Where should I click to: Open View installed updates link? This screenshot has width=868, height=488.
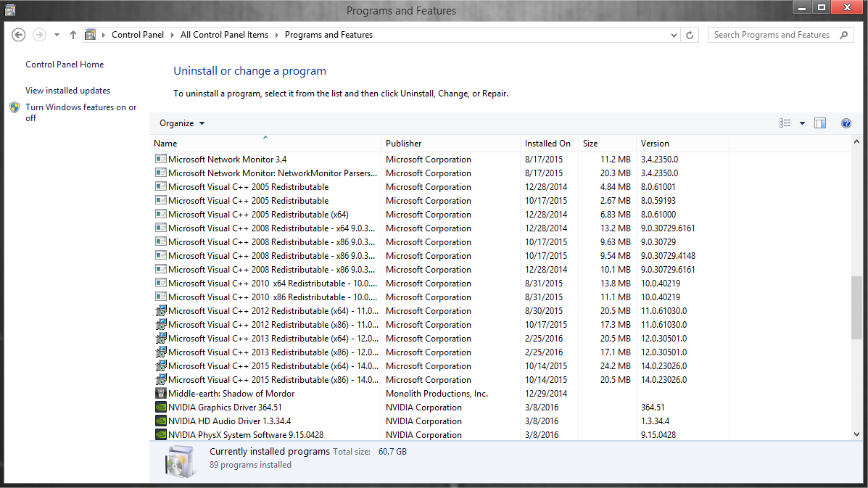click(67, 90)
